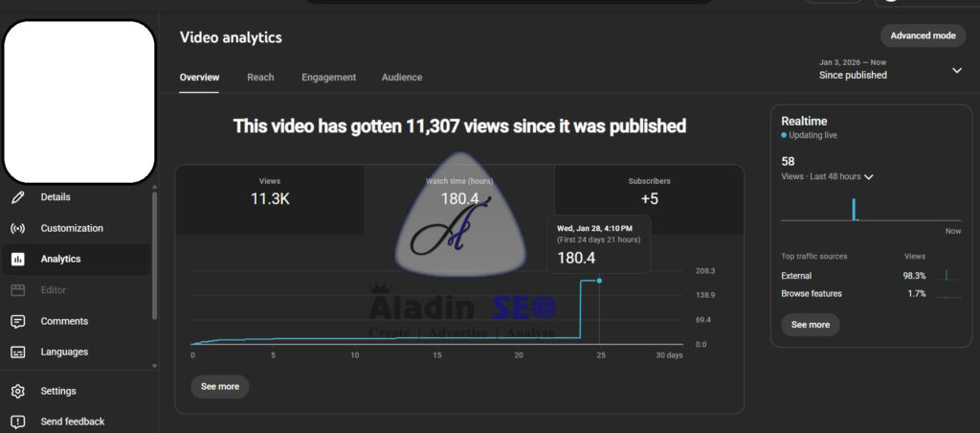980x433 pixels.
Task: Open the 'Last 48 hours' realtime dropdown
Action: point(869,176)
